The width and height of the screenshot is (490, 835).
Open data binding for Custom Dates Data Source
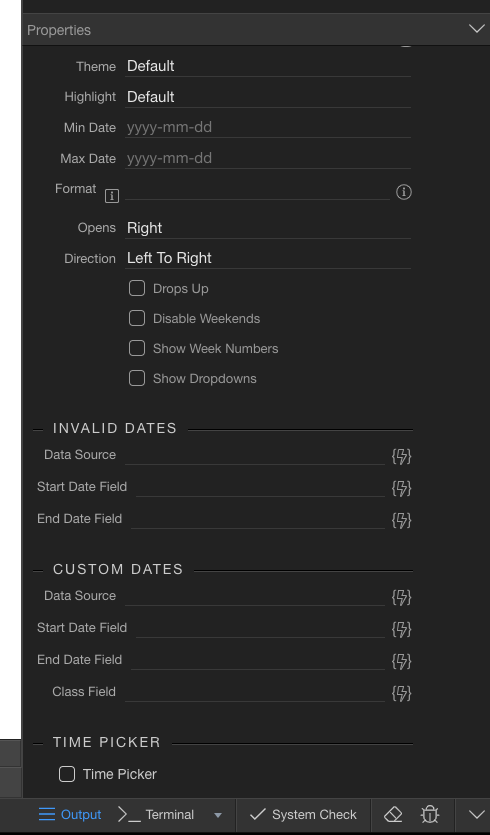coord(402,597)
